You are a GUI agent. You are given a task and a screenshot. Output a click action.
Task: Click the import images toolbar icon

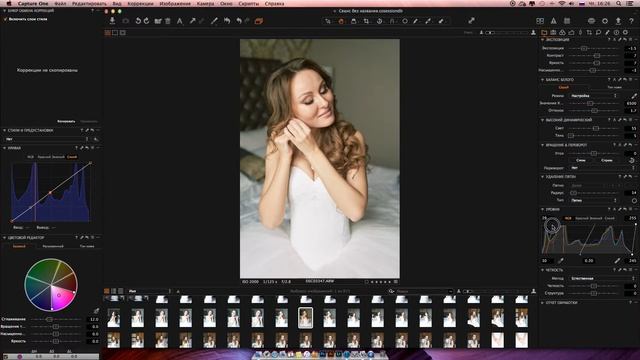[112, 21]
